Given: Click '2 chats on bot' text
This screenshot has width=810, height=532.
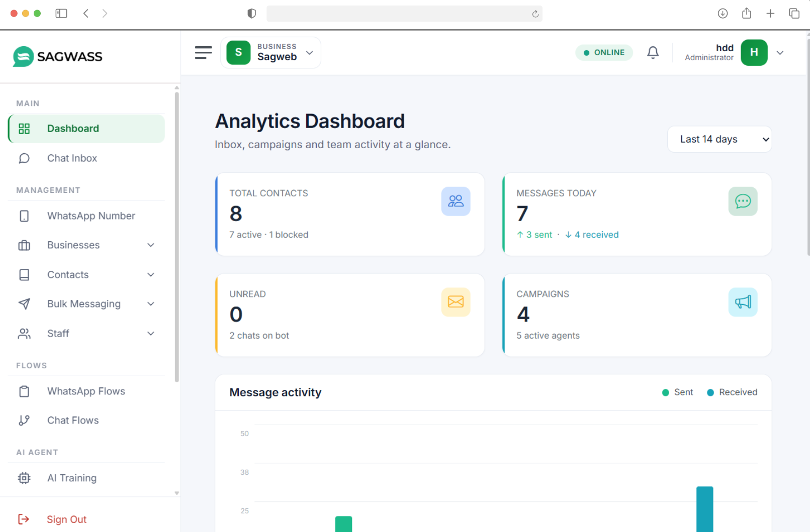Looking at the screenshot, I should point(259,336).
